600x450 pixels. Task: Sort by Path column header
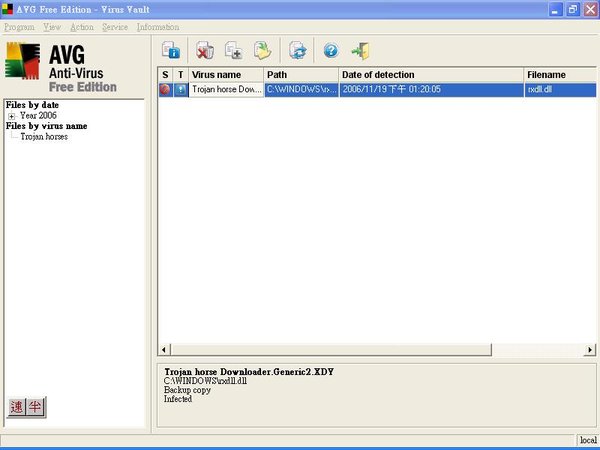301,75
